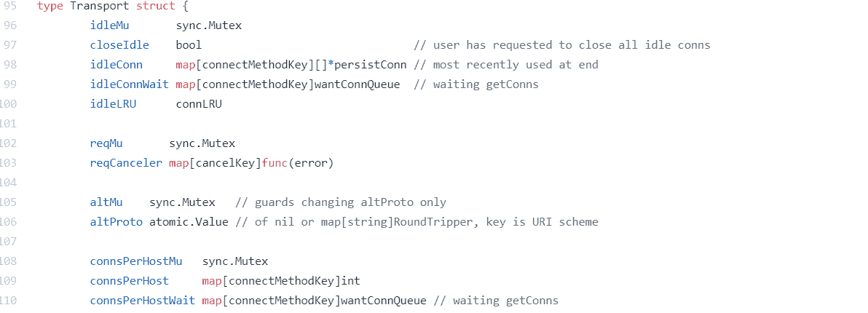Screen dimensions: 868x313
Task: Click line number 95
Action: pyautogui.click(x=10, y=6)
